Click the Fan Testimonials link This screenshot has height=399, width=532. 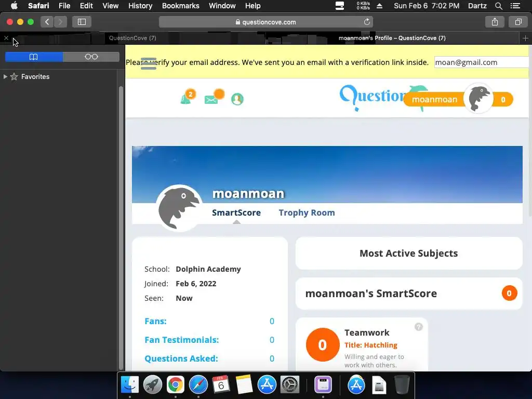tap(181, 340)
